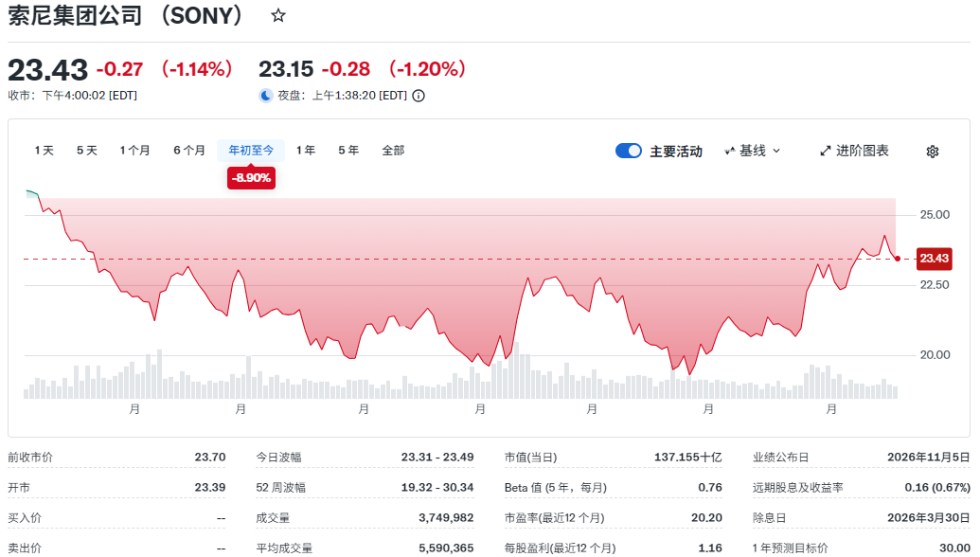Select the 5天 time range

click(87, 150)
